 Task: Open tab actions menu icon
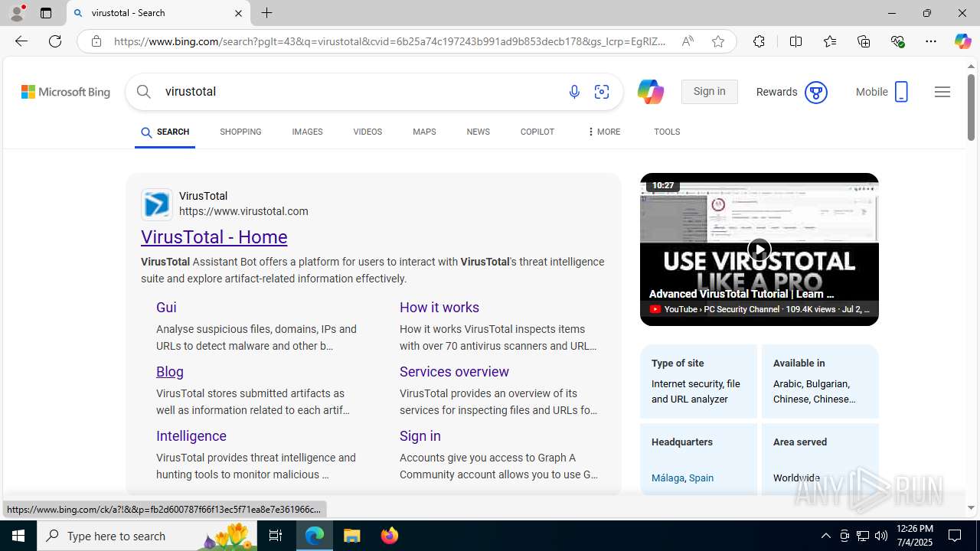coord(46,13)
